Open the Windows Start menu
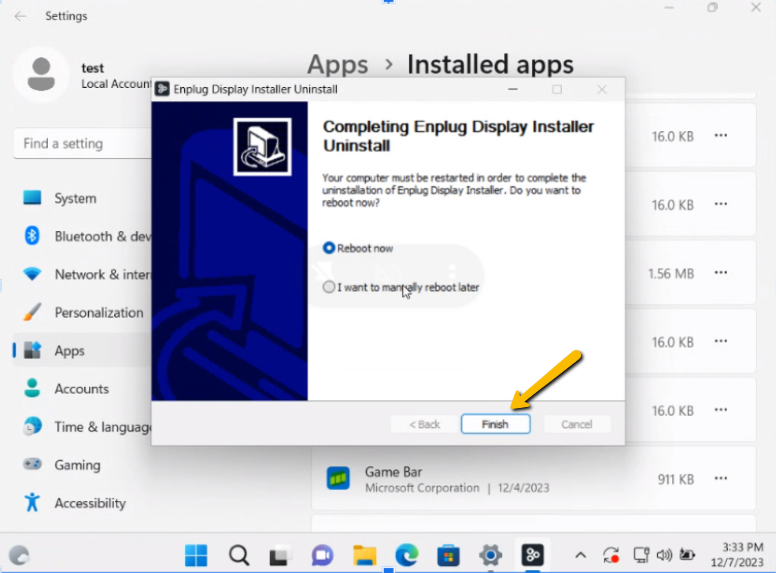The height and width of the screenshot is (573, 776). click(x=196, y=555)
